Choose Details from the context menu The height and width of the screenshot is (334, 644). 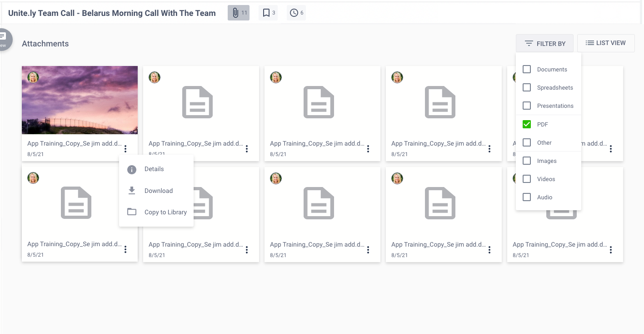point(156,169)
